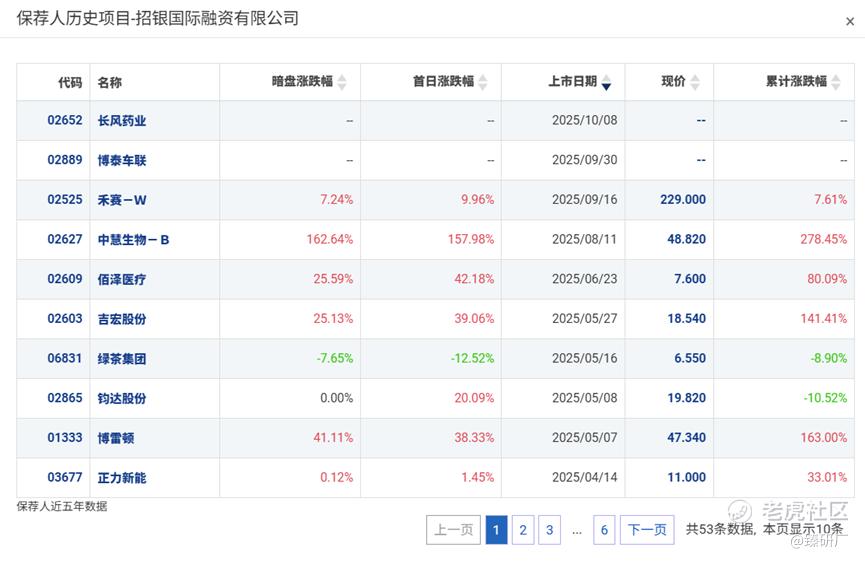
Task: Open stock code 02609 link
Action: [x=65, y=279]
